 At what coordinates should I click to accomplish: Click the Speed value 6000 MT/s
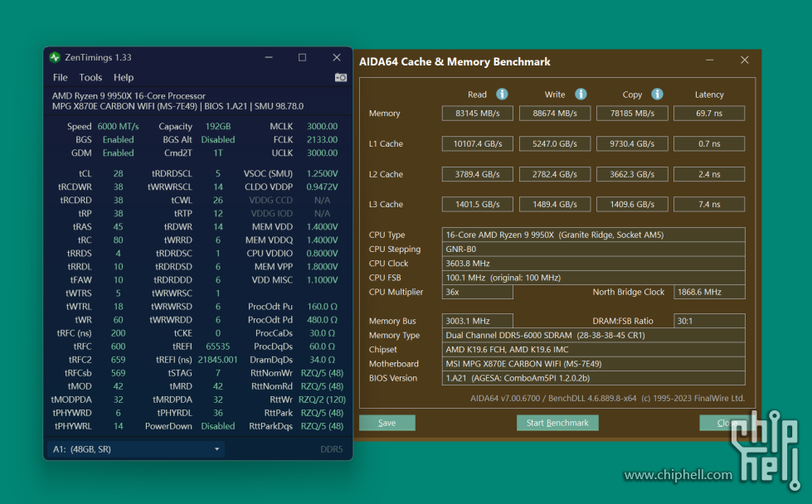[x=118, y=126]
